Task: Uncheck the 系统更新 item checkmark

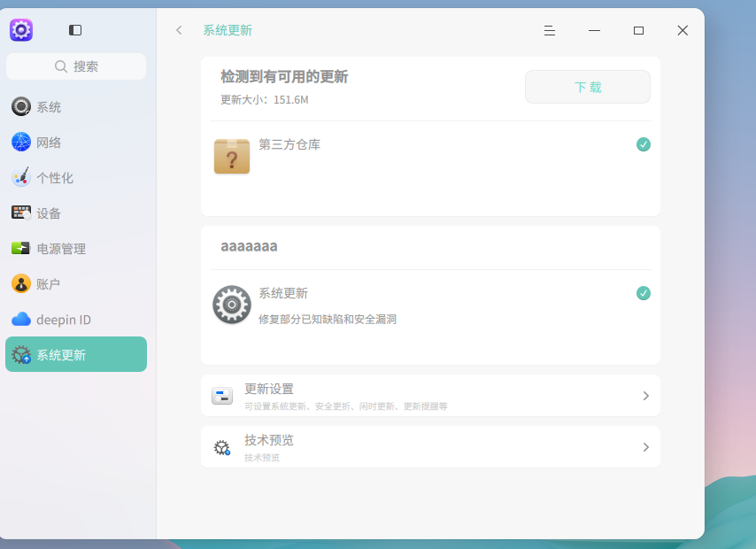Action: [x=644, y=293]
